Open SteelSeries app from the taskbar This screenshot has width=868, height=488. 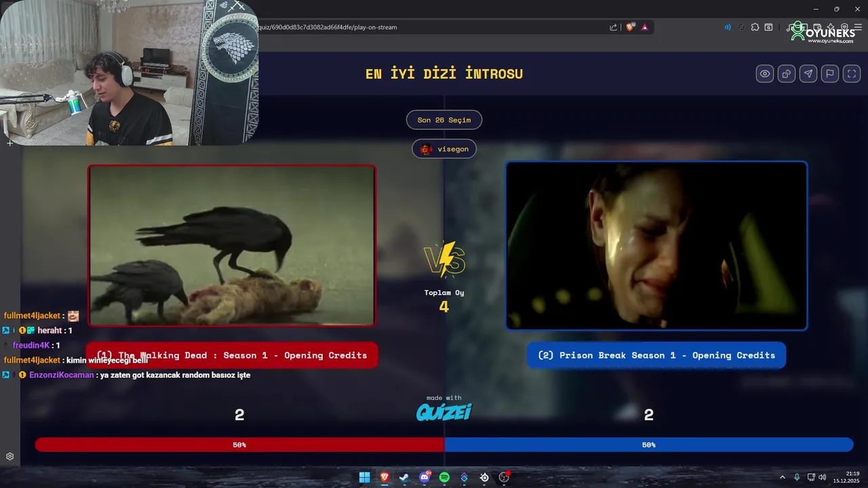coord(484,477)
